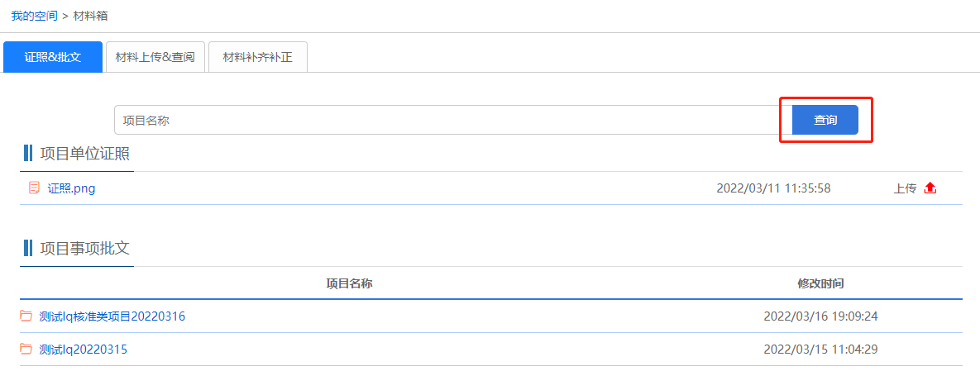The image size is (980, 371).
Task: Click 材料箱 in the breadcrumb
Action: (x=91, y=16)
